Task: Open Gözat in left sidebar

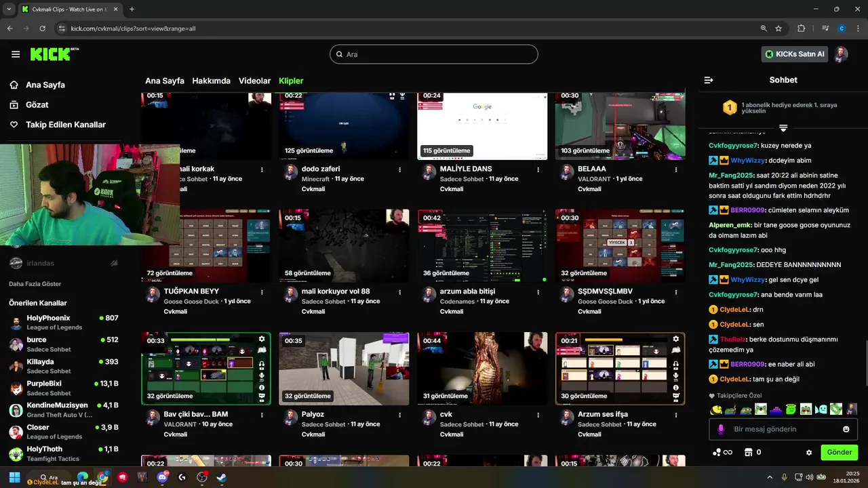Action: 37,104
